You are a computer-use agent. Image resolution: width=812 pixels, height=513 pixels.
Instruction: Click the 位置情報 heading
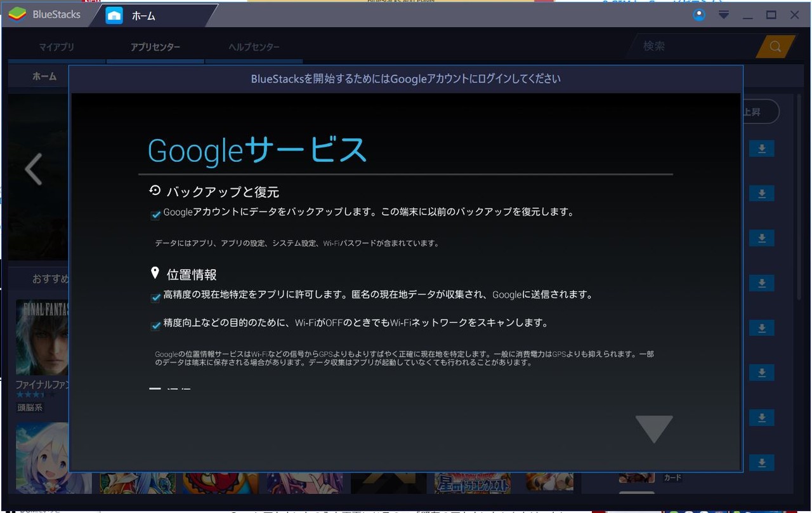point(192,274)
